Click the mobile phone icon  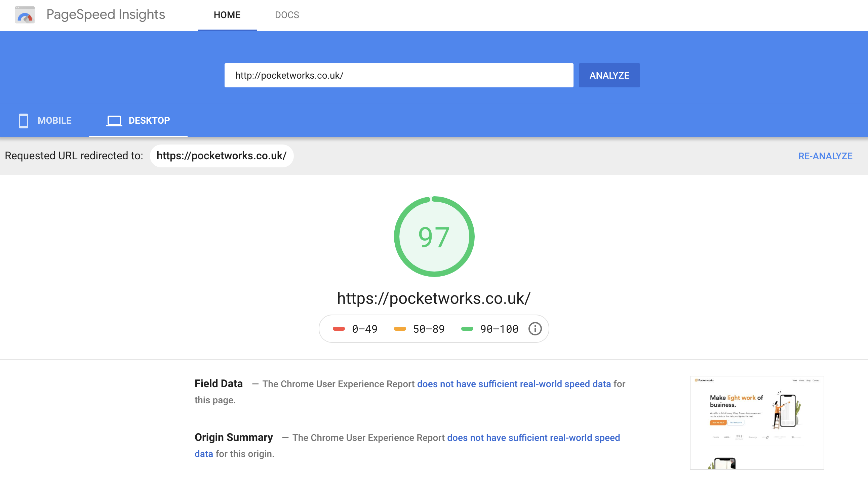coord(24,121)
